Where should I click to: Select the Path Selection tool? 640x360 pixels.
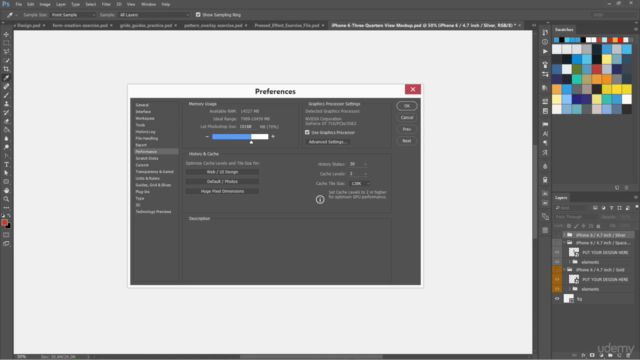coord(6,173)
